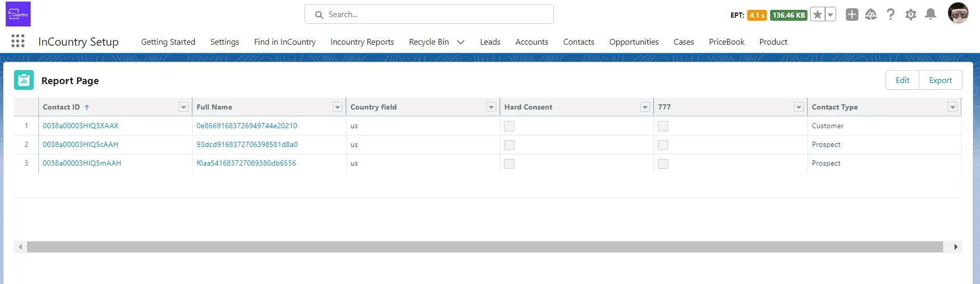Click the InCountry logo icon

[x=18, y=14]
